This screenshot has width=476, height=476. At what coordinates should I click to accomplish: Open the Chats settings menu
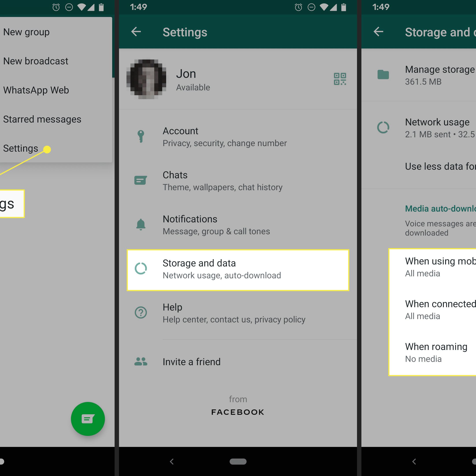(x=238, y=181)
